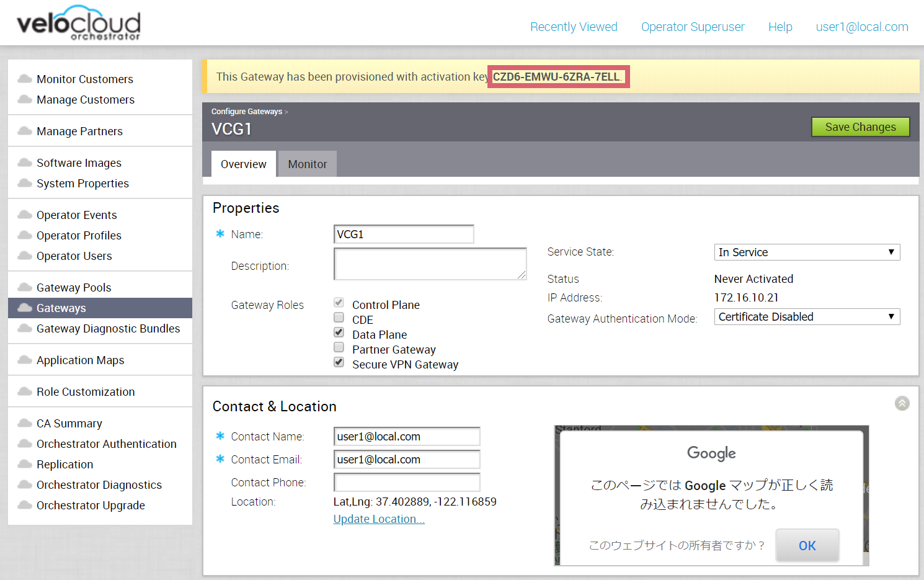This screenshot has width=924, height=580.
Task: Switch to the Monitor tab
Action: point(307,164)
